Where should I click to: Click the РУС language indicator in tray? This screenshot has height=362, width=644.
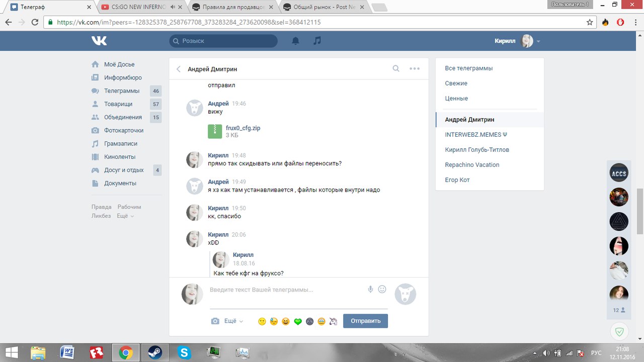[596, 352]
